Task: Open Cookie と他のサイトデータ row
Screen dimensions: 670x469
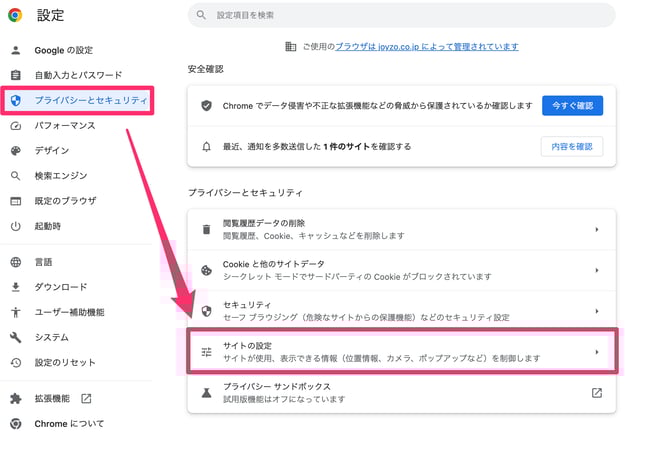Action: point(402,270)
